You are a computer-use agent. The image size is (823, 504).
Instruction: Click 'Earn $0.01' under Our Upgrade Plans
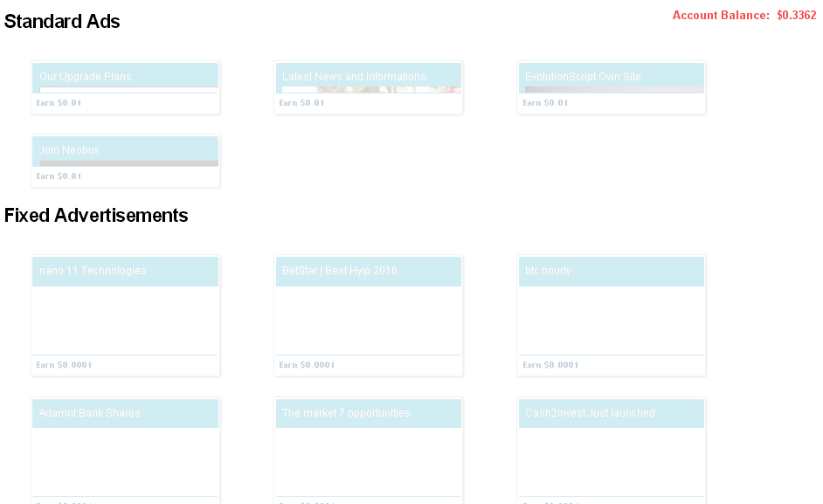(x=59, y=103)
